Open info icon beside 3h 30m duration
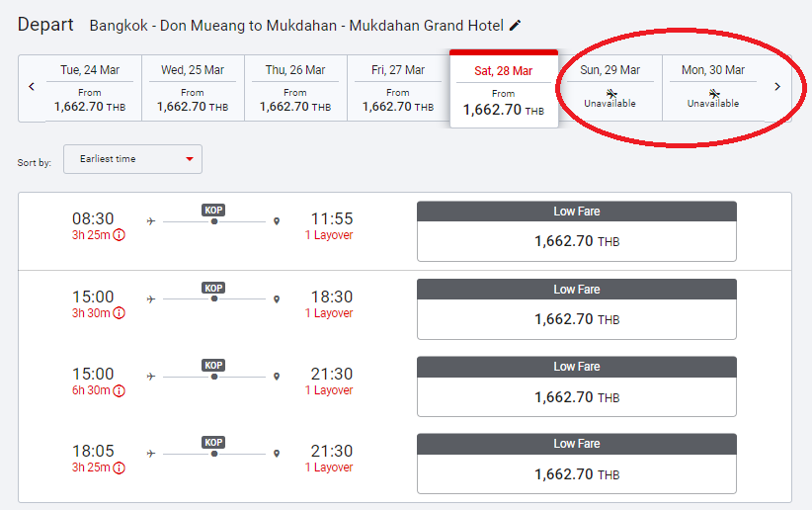This screenshot has height=510, width=812. [x=120, y=313]
